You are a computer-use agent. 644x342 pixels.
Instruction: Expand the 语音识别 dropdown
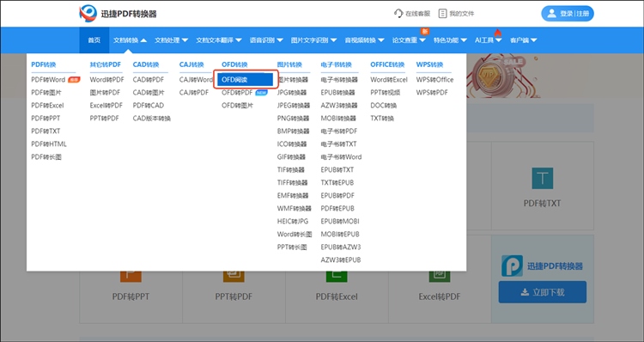(266, 40)
